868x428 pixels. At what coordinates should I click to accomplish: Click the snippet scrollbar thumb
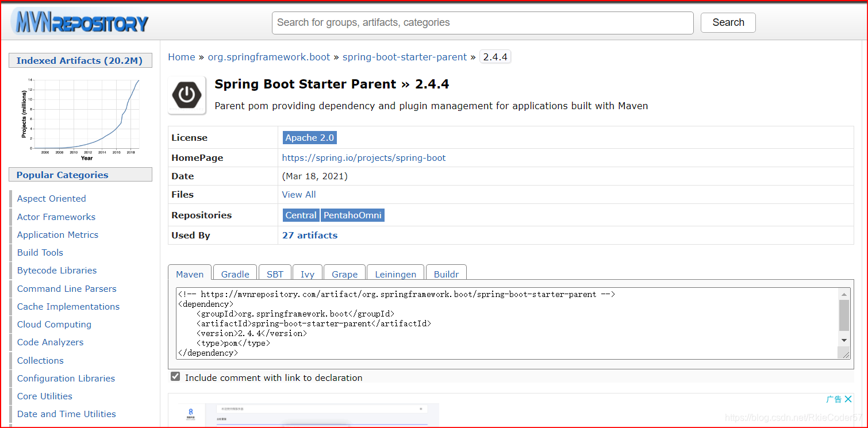844,315
